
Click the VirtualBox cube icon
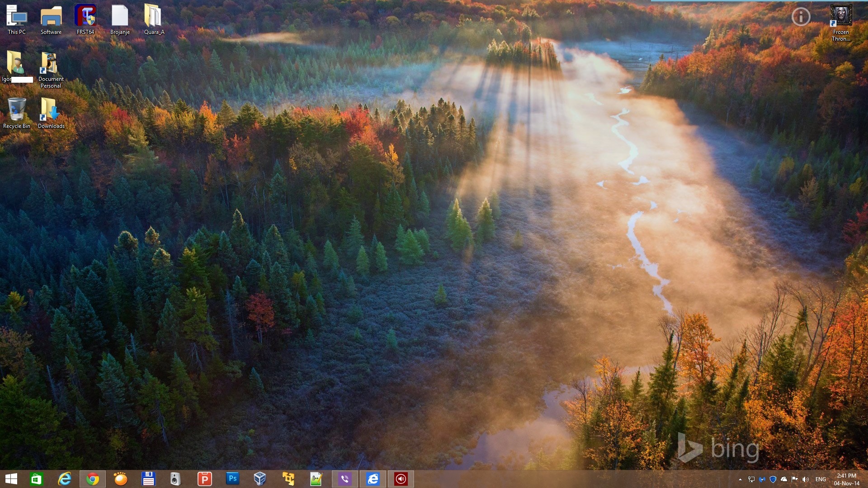(260, 479)
